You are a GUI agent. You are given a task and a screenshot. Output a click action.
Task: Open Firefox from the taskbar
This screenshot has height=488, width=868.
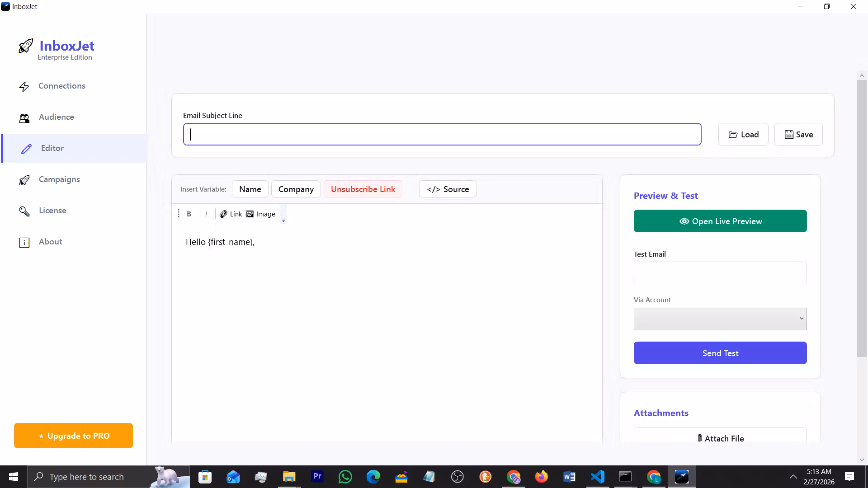tap(541, 477)
